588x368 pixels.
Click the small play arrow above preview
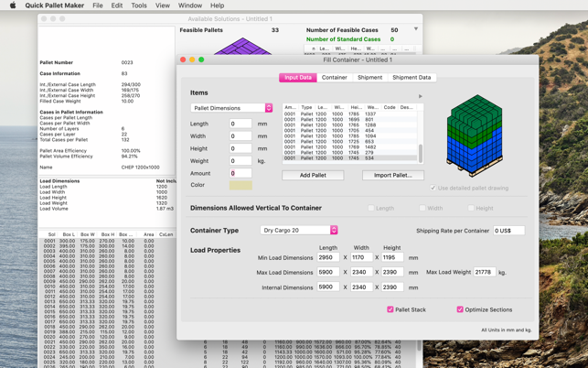pos(421,96)
